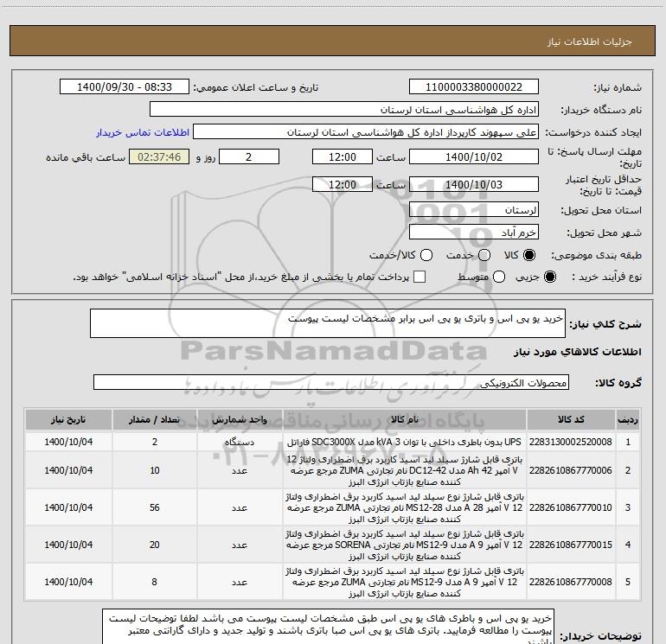Open the اطلاعات تماس خریدار link
The width and height of the screenshot is (666, 644).
point(143,132)
